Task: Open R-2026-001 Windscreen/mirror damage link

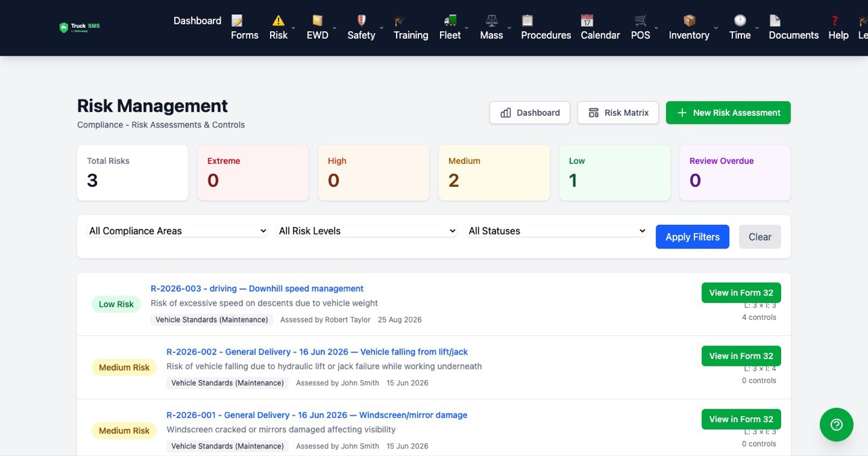Action: [x=317, y=415]
